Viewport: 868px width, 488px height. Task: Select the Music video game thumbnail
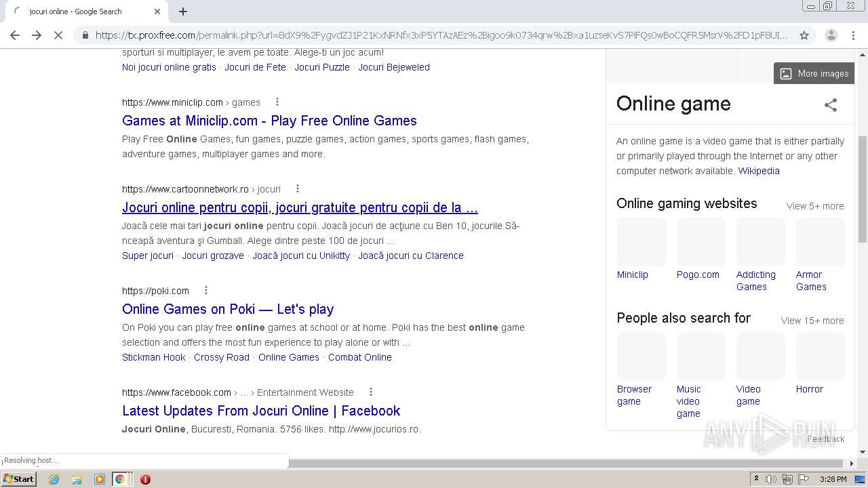[x=701, y=356]
